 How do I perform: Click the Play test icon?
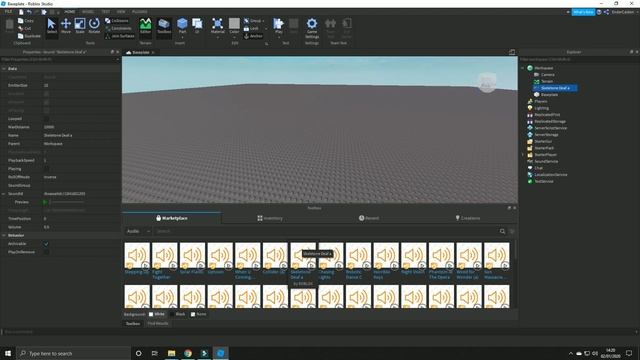tap(278, 24)
